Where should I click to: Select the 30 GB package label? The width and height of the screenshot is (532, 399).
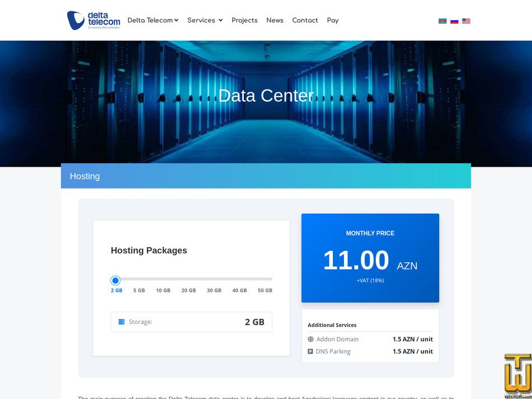click(x=214, y=290)
